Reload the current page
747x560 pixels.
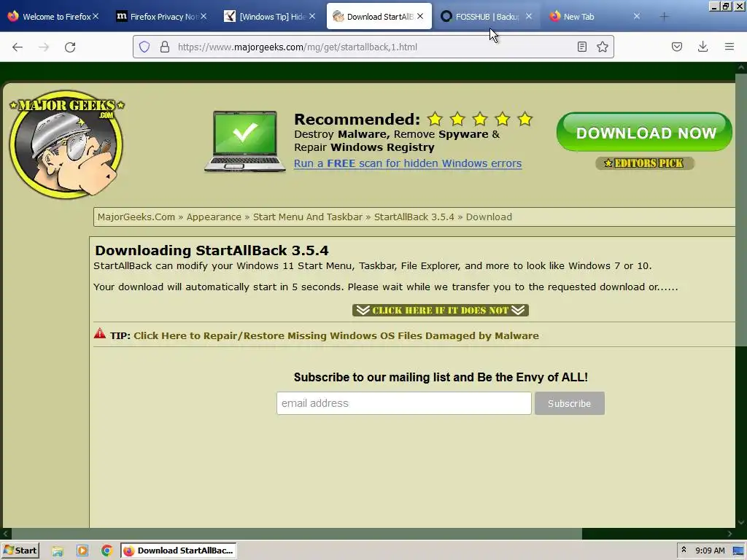coord(70,47)
